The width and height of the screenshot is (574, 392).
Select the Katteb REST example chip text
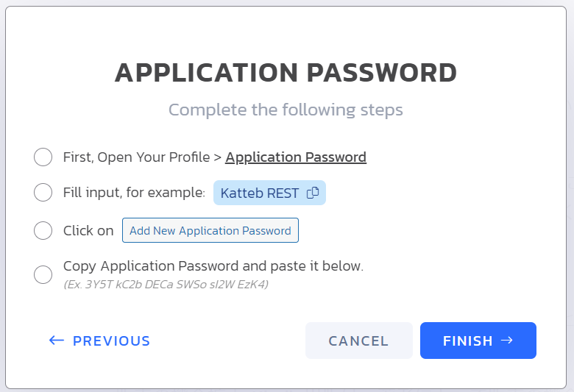260,193
